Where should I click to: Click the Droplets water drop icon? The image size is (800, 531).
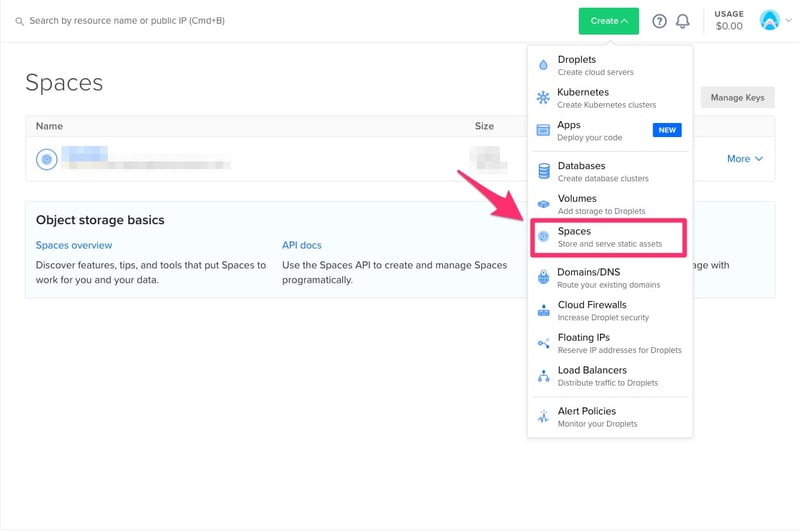[543, 65]
